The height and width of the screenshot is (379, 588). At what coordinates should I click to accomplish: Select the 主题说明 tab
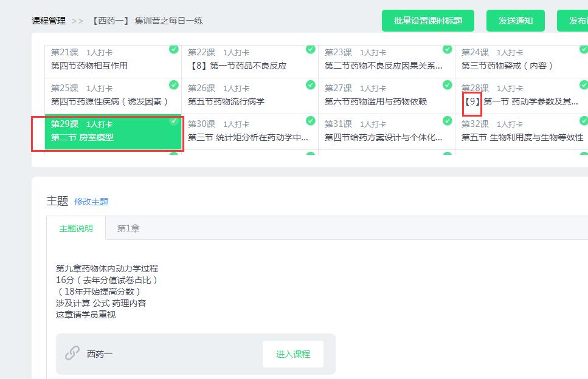point(76,228)
